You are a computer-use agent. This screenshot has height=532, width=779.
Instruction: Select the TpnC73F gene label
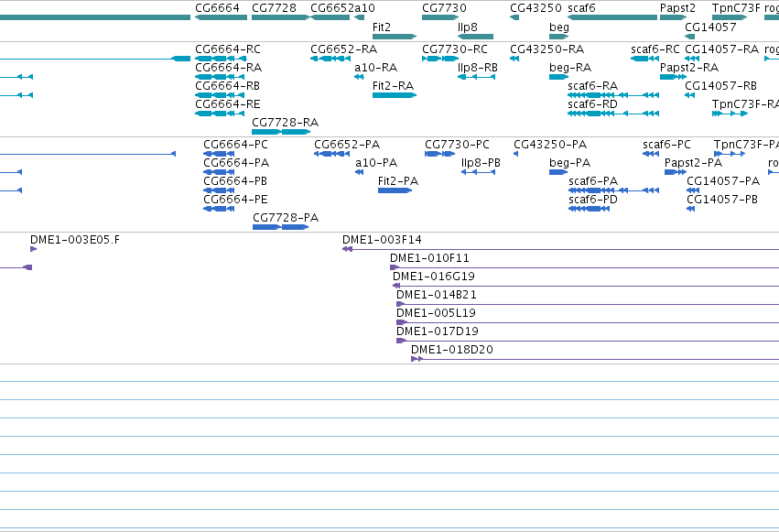(x=736, y=8)
